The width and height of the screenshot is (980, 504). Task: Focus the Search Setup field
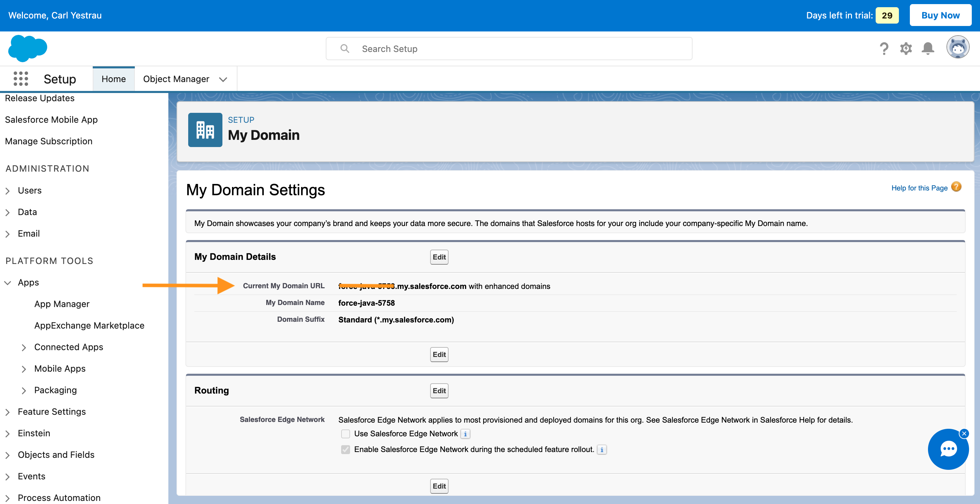point(508,49)
